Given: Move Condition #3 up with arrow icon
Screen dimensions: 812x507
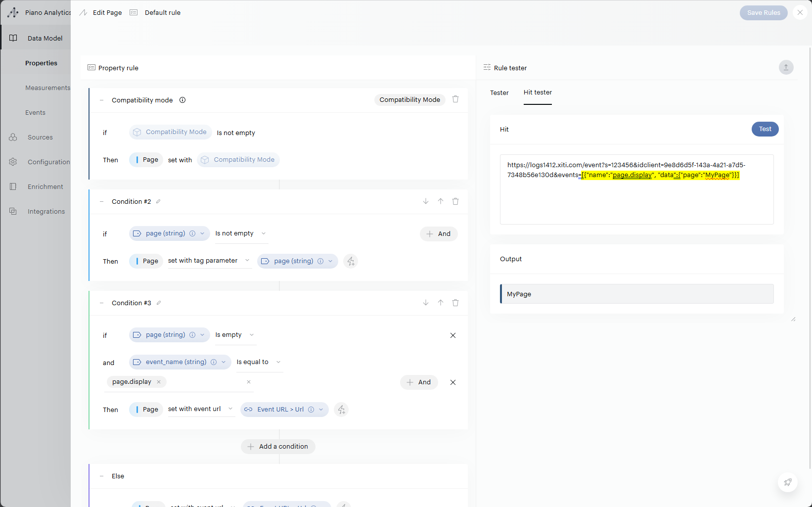Looking at the screenshot, I should point(441,303).
